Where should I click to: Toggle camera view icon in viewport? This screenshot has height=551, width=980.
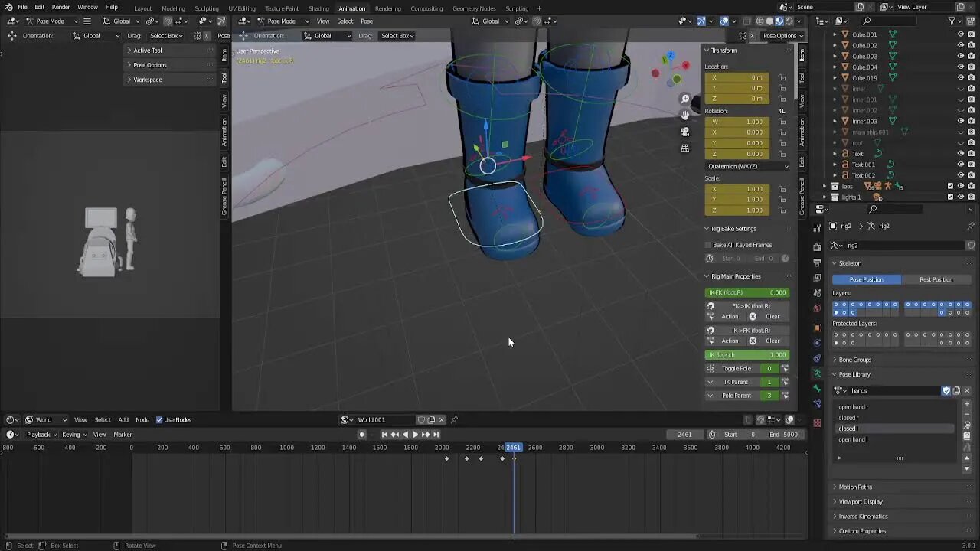685,132
